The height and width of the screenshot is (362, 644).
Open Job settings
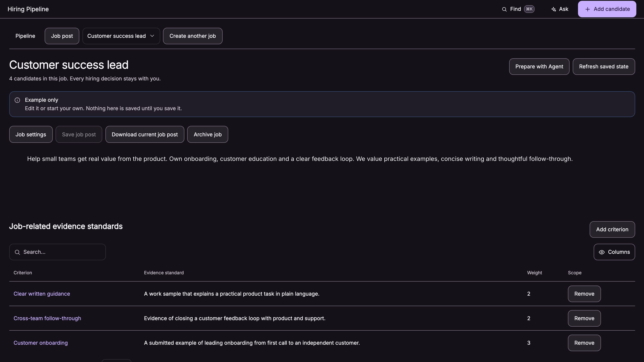coord(31,134)
